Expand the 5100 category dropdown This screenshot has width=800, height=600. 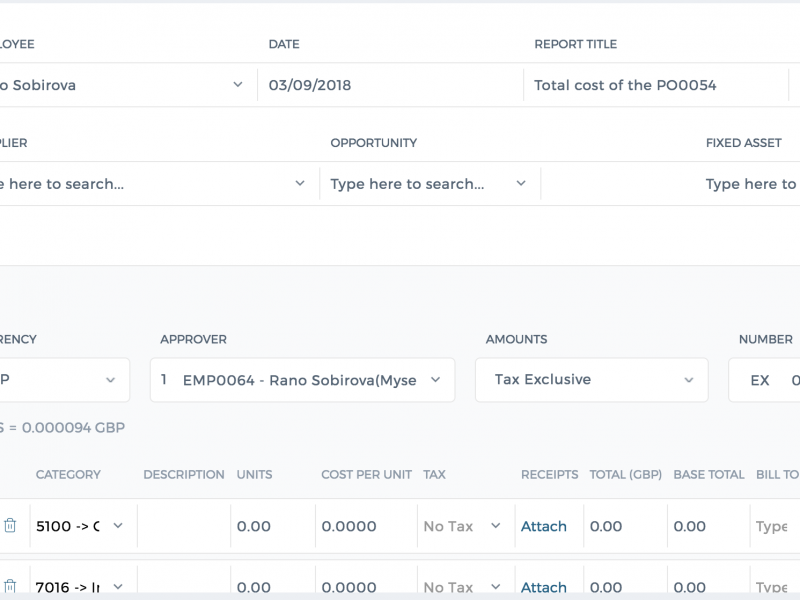click(118, 526)
